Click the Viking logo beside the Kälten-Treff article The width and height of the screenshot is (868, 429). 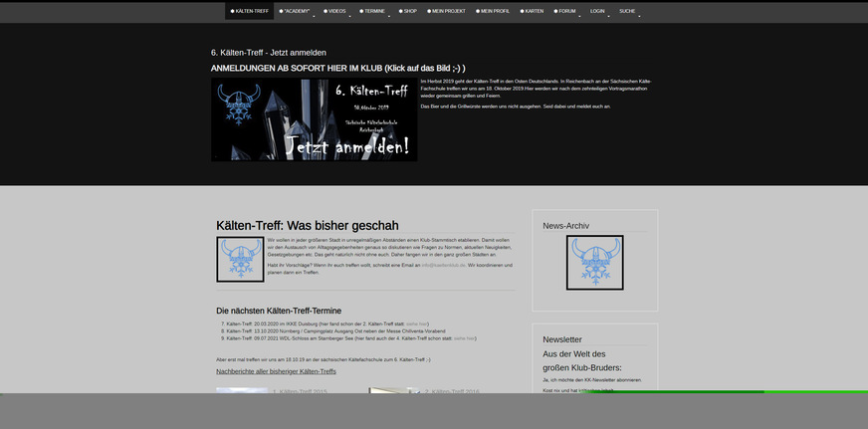click(240, 260)
